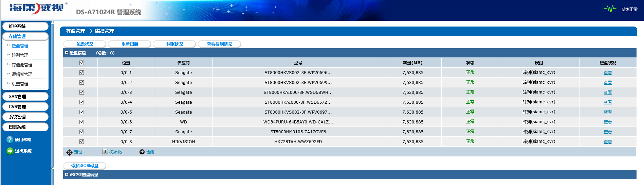Image resolution: width=644 pixels, height=185 pixels.
Task: Select 阵列管理 in the sidebar
Action: click(20, 55)
